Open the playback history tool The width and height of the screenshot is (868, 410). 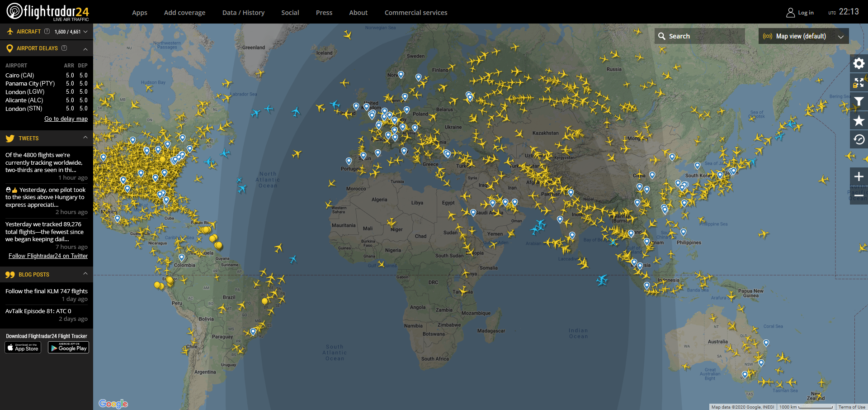coord(859,139)
